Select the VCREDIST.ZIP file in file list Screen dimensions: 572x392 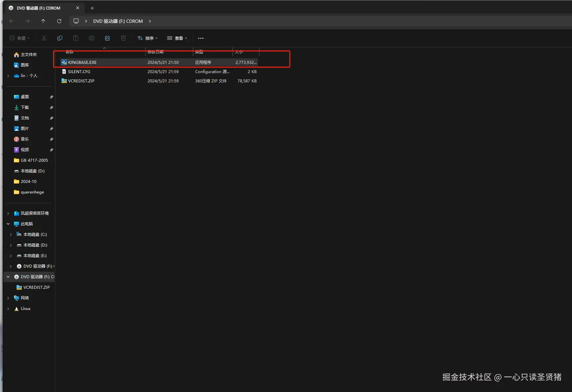[x=159, y=81]
